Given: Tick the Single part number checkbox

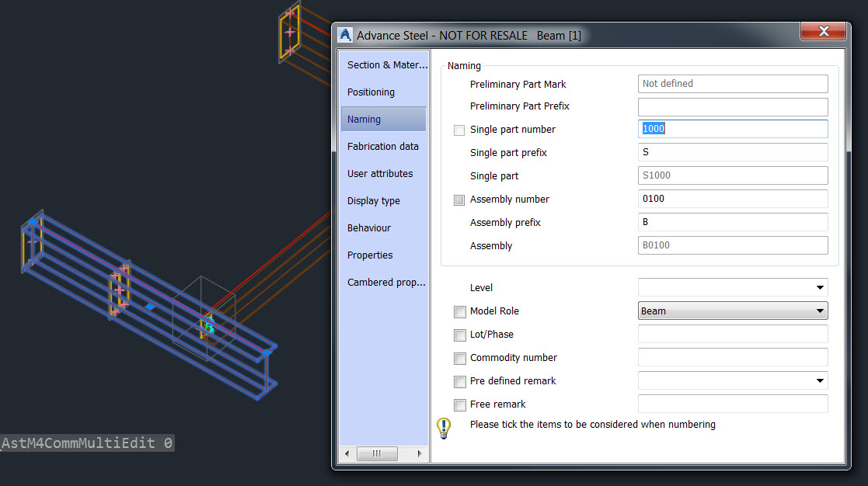Looking at the screenshot, I should click(459, 130).
